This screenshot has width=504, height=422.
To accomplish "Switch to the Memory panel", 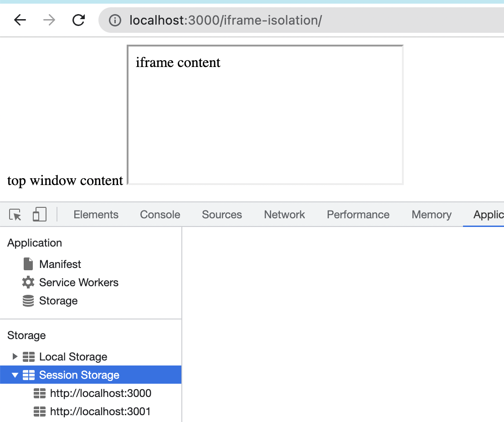I will [x=431, y=214].
